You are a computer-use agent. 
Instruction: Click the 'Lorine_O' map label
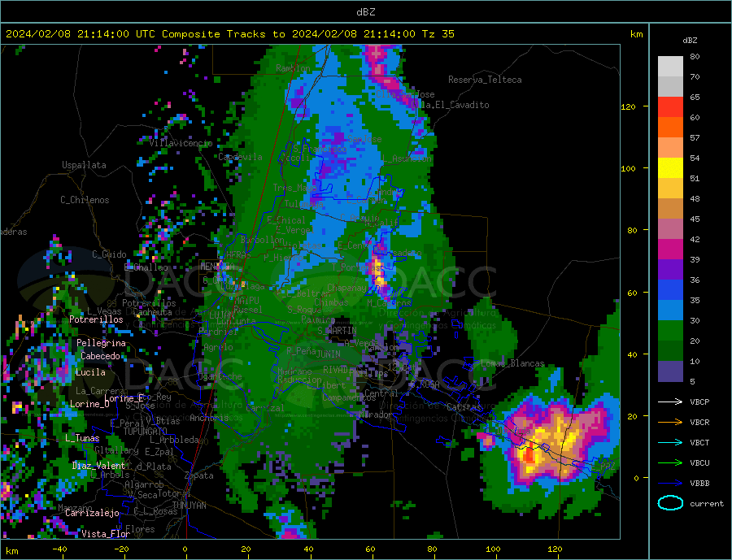pos(89,404)
